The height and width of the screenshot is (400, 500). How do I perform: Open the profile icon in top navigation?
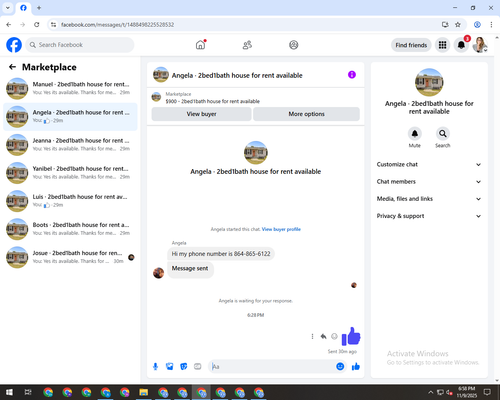[294, 45]
